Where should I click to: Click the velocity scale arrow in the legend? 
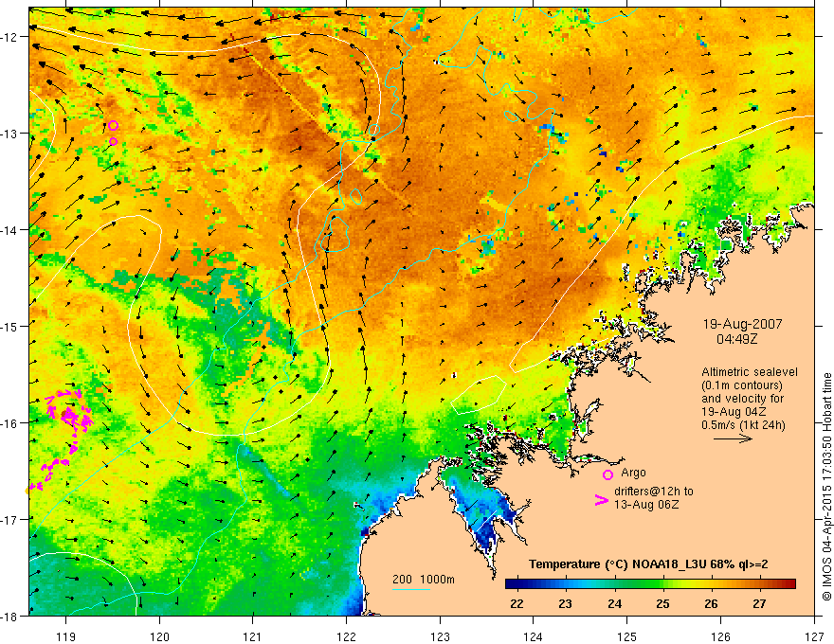click(733, 438)
